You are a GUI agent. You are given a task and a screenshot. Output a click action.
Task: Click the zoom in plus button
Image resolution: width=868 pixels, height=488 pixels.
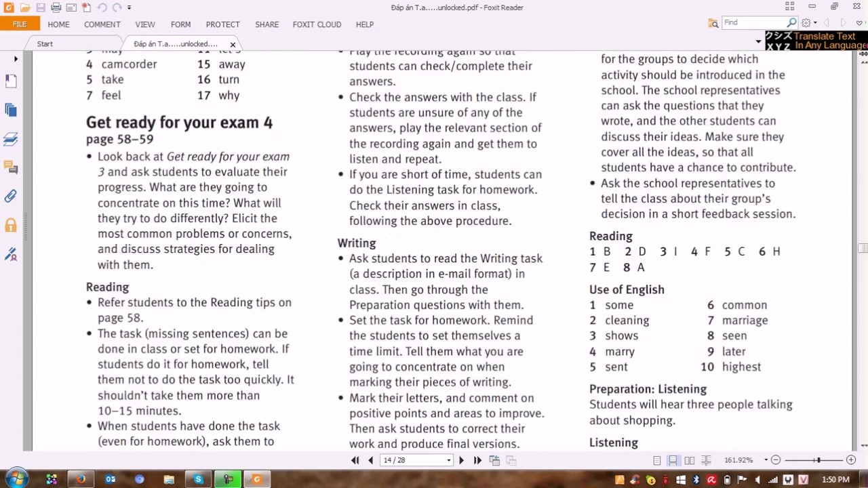(851, 460)
